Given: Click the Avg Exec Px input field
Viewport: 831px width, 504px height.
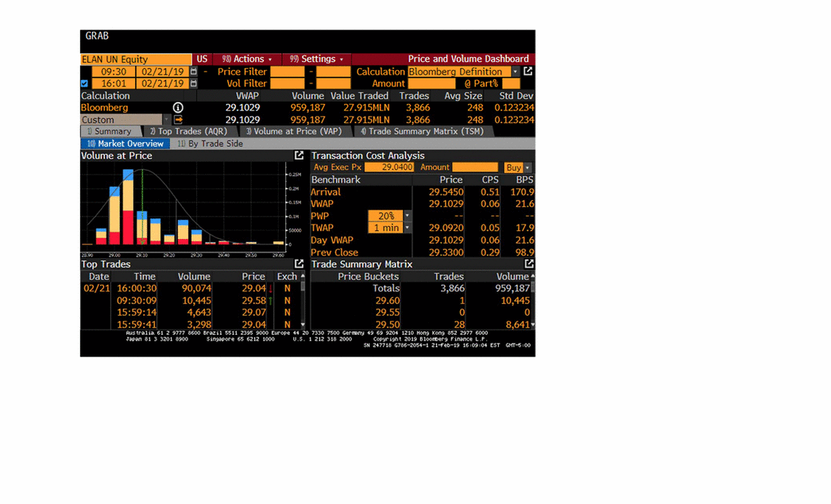Looking at the screenshot, I should tap(390, 167).
